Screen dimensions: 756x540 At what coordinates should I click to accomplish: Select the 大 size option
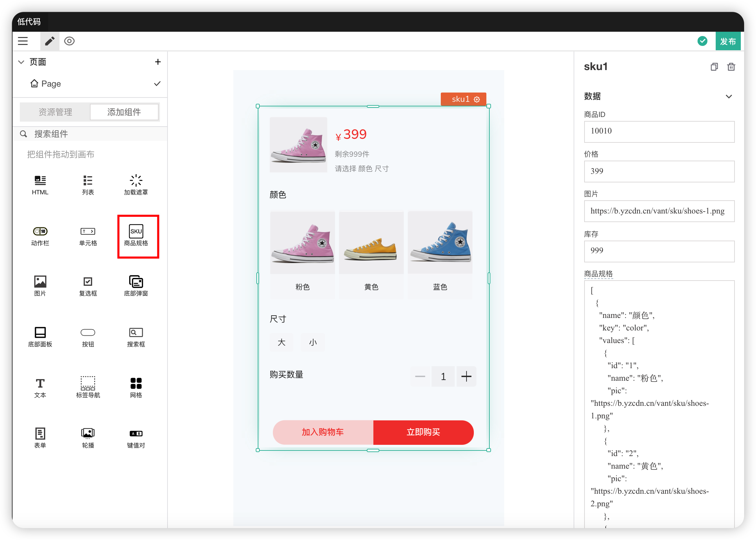(281, 342)
